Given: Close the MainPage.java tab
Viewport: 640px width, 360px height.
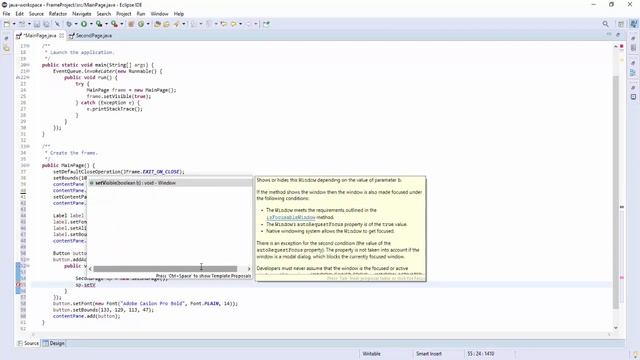Looking at the screenshot, I should point(62,36).
